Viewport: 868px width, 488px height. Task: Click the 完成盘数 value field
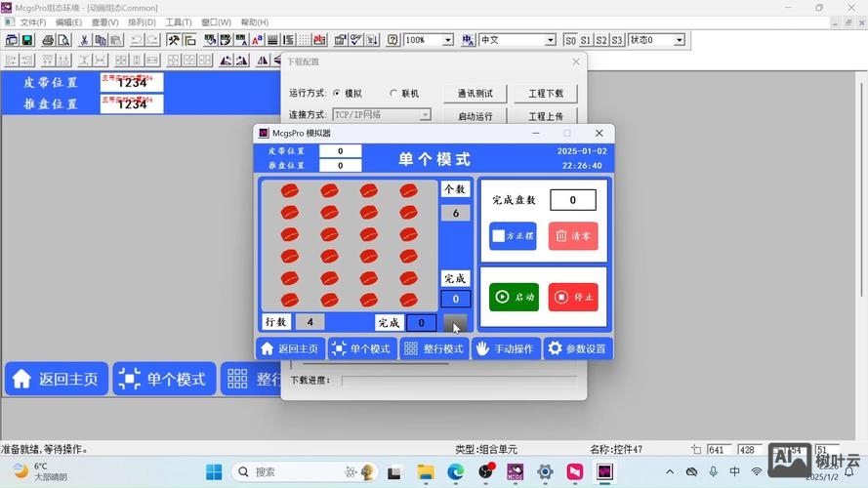click(x=573, y=200)
